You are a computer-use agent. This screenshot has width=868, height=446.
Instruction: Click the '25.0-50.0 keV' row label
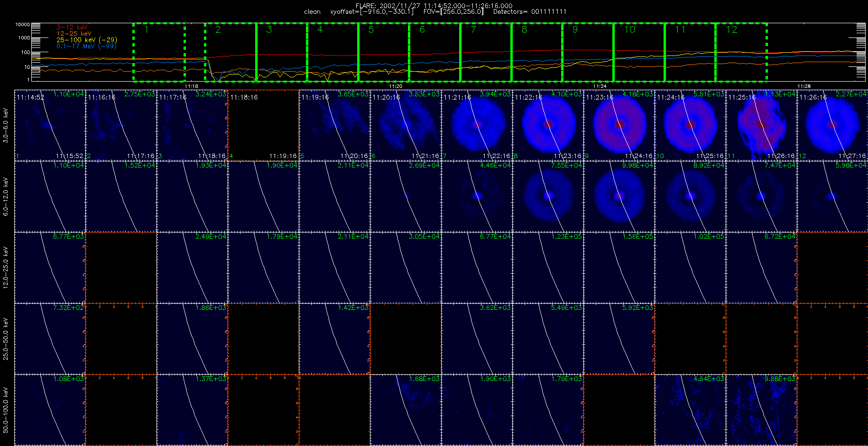click(6, 339)
